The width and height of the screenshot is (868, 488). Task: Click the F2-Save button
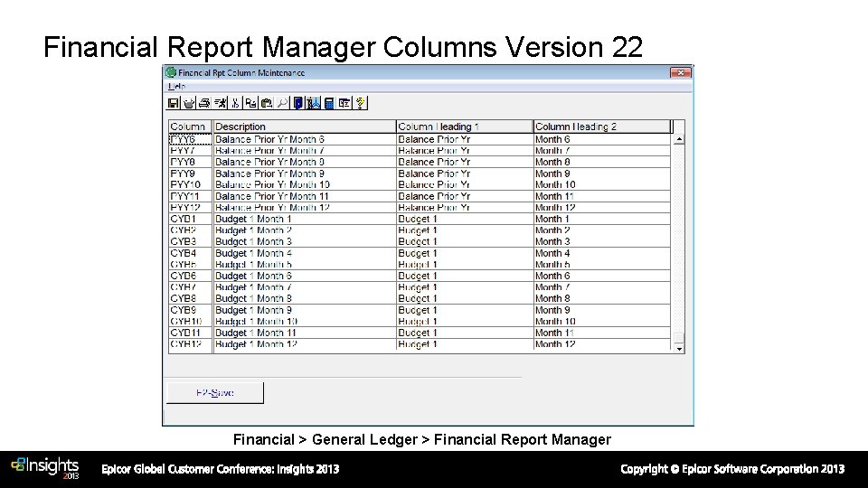[x=215, y=393]
